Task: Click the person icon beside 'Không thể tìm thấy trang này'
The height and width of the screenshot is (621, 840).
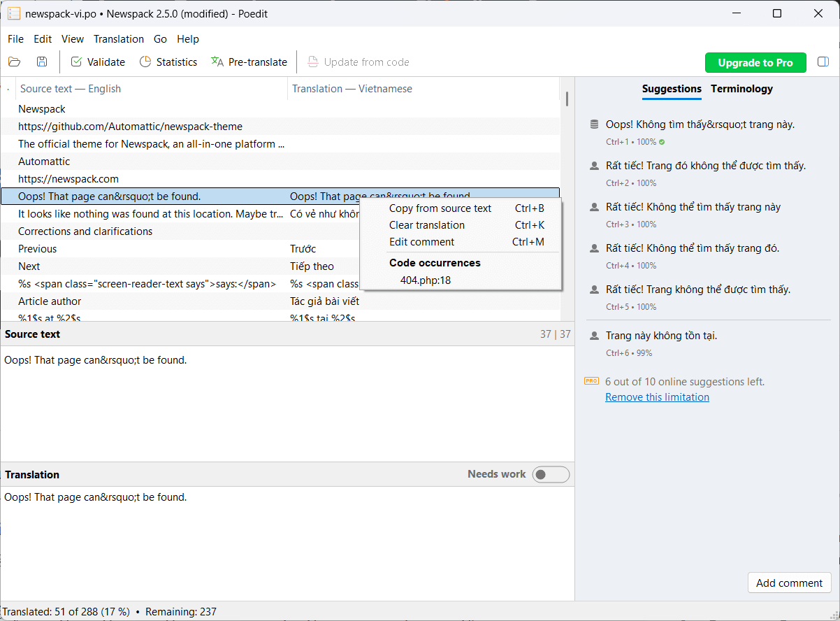Action: point(595,207)
